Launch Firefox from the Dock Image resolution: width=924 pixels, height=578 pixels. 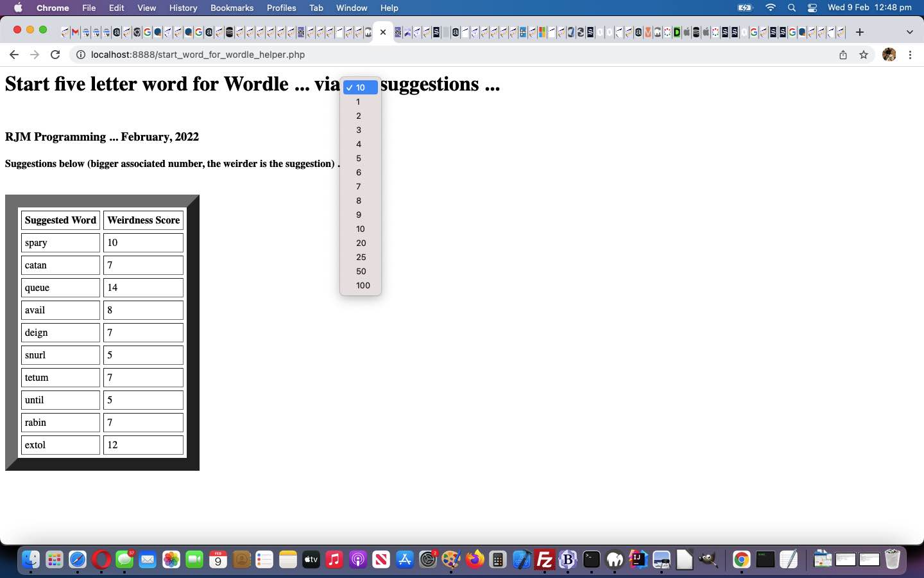pyautogui.click(x=475, y=560)
